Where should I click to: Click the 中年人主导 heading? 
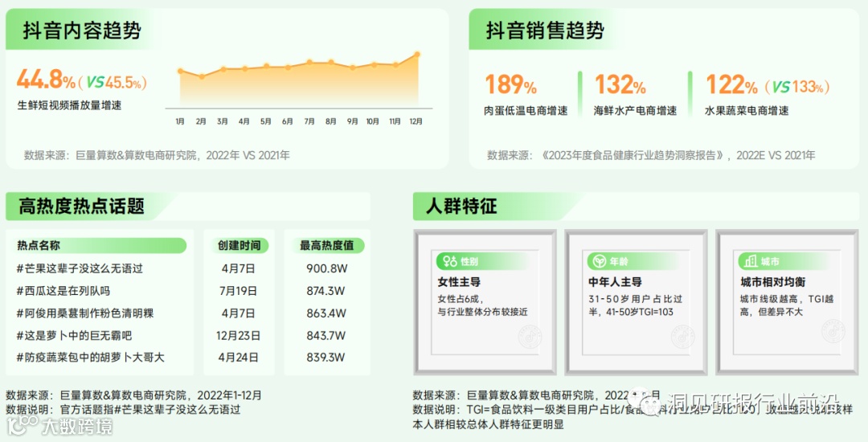click(x=615, y=282)
